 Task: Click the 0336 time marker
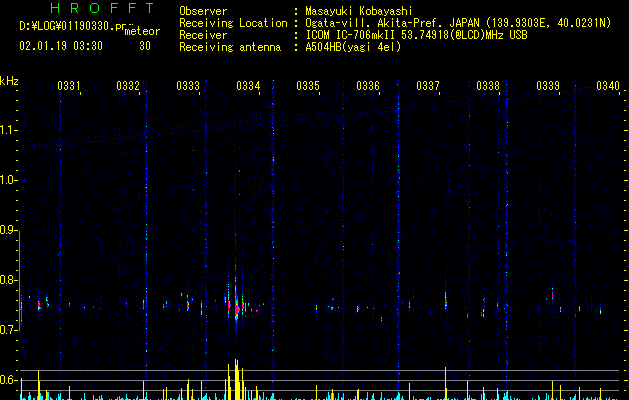coord(368,86)
